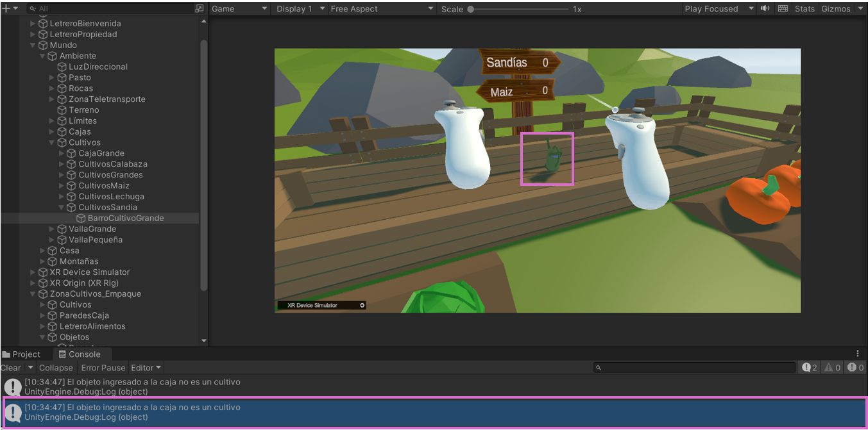Toggle warning message filter in Console
The image size is (868, 430).
pos(832,368)
